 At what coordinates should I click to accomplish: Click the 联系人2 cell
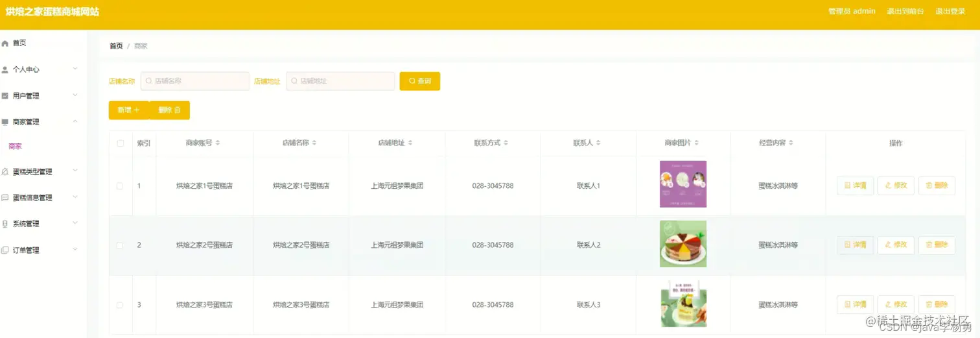click(589, 245)
